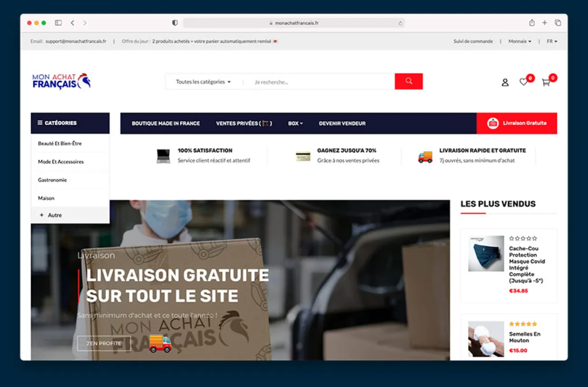This screenshot has height=387, width=588.
Task: Click the round icon in Livraison Gratuite button
Action: click(493, 123)
